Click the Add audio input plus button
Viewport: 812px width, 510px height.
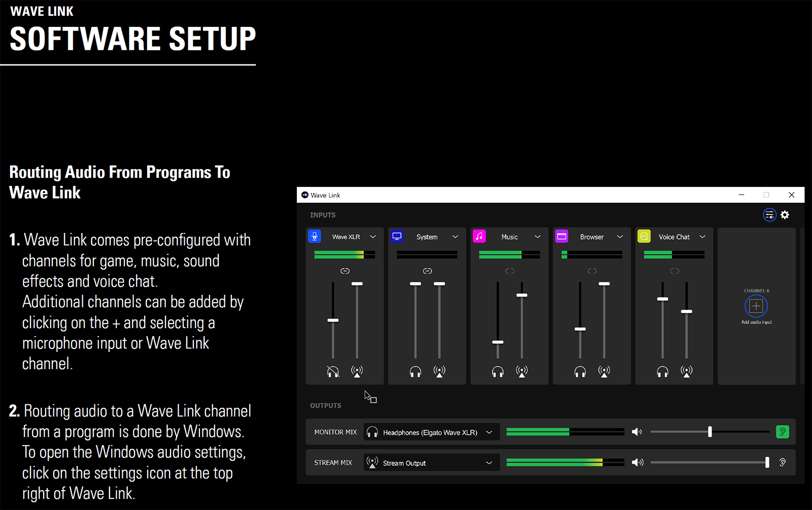coord(756,306)
